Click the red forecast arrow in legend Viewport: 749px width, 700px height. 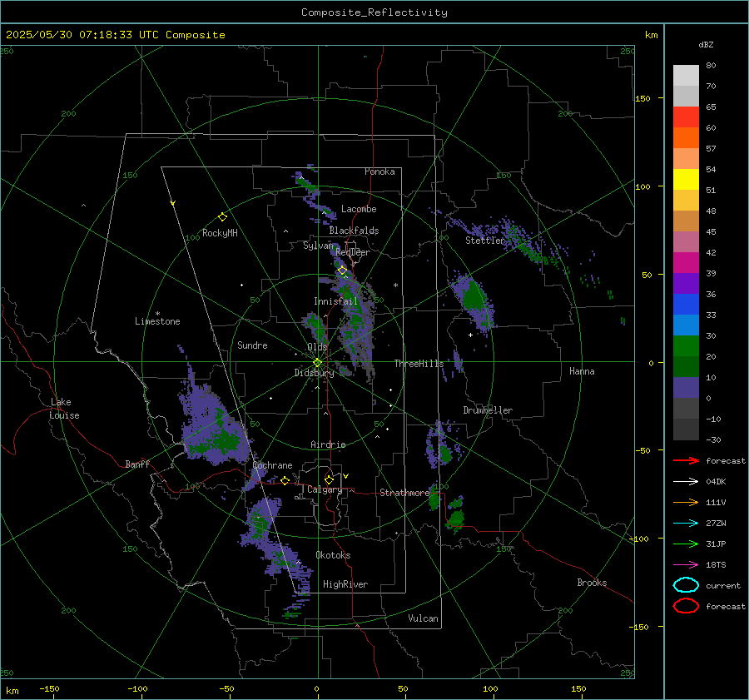[686, 460]
